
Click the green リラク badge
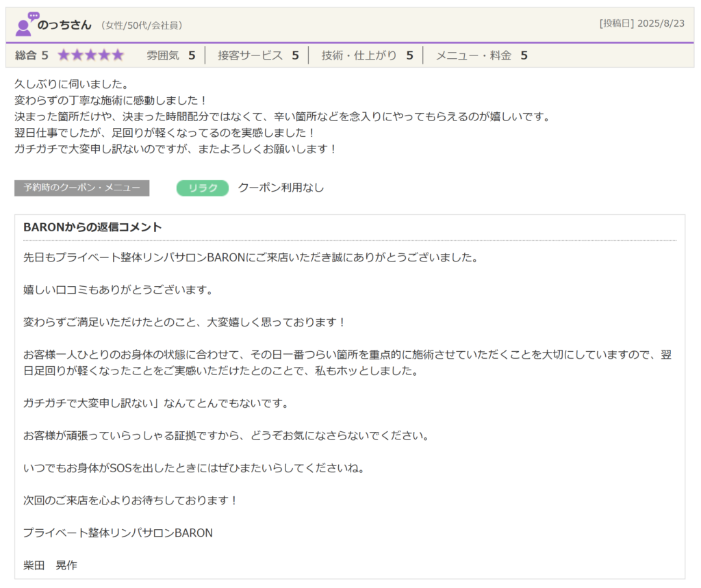(x=203, y=188)
